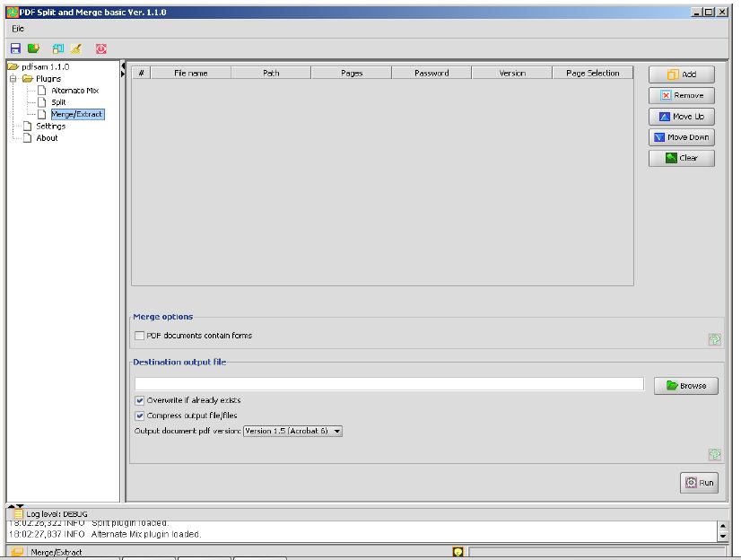
Task: Click the broom Clear log toolbar icon
Action: [x=76, y=48]
